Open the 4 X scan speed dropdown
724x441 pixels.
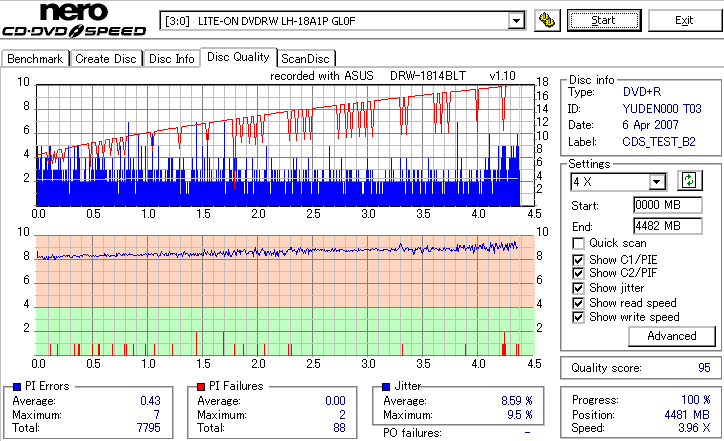[656, 182]
